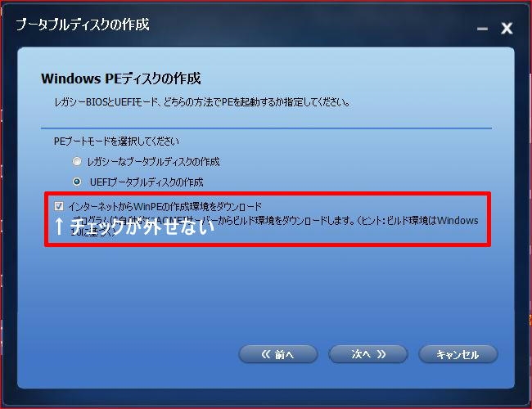Viewport: 532px width, 409px height.
Task: Click the UEFIブータブルディスクの作成 label text
Action: (147, 182)
